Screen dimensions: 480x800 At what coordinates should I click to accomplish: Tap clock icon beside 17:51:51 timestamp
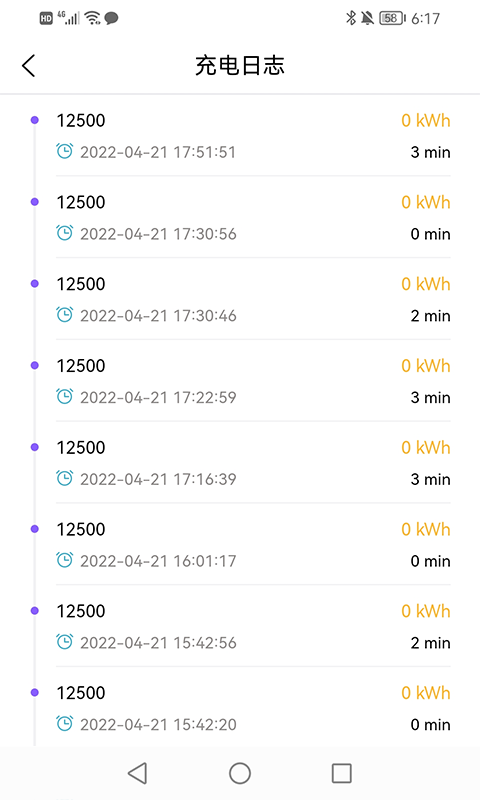pos(65,151)
